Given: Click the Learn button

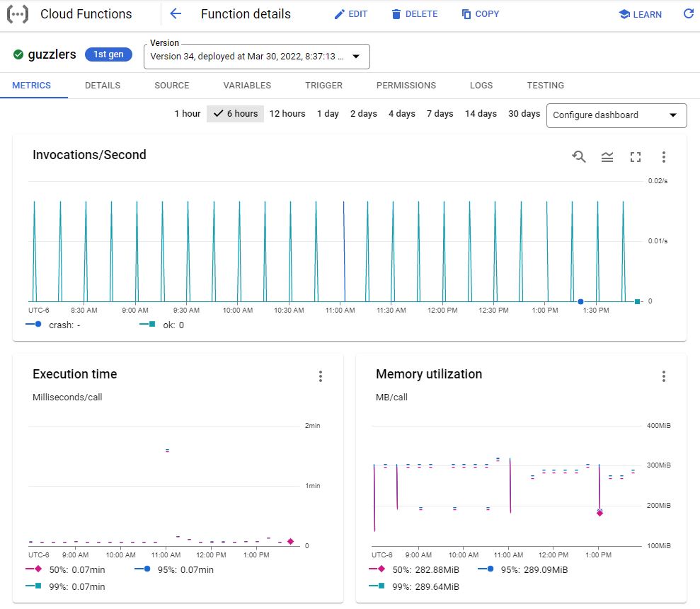Looking at the screenshot, I should 641,14.
